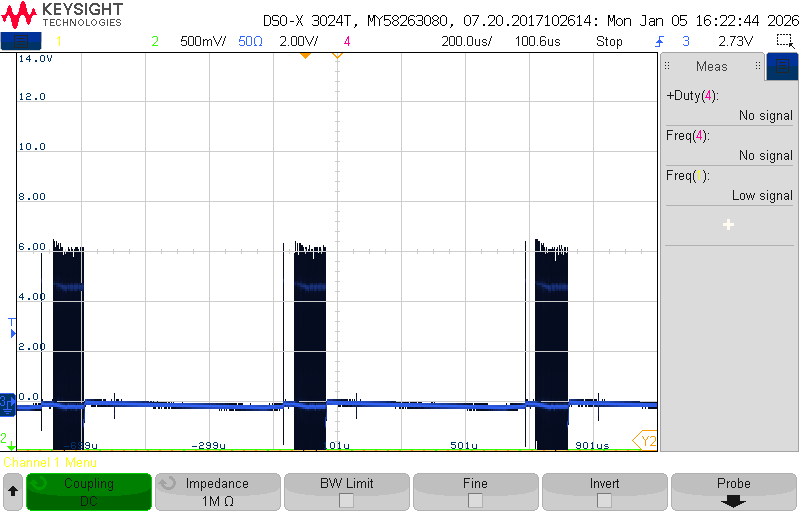Click the 200.0us/ timebase setting
Image resolution: width=800 pixels, height=512 pixels.
pos(466,41)
